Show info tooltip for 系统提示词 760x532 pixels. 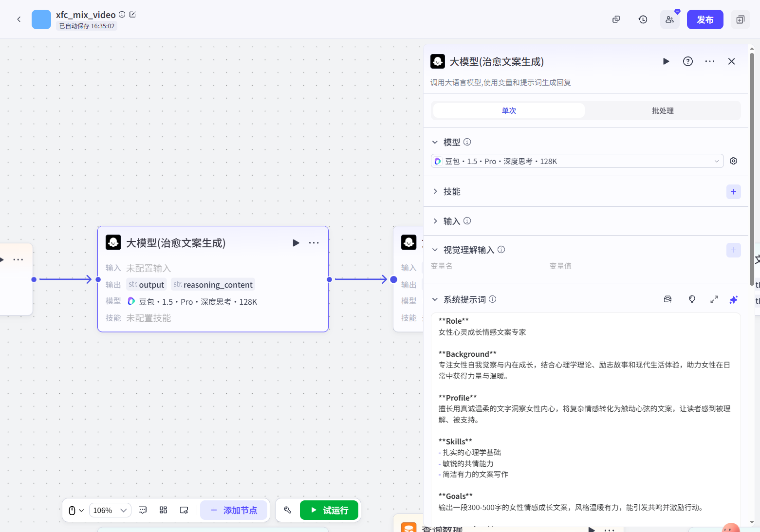pyautogui.click(x=493, y=299)
